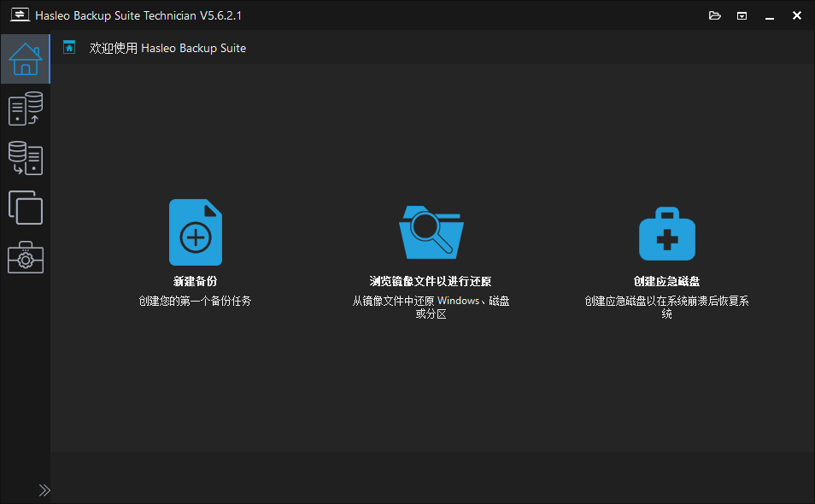This screenshot has width=815, height=504.
Task: Click the home icon on the welcome tab
Action: click(70, 48)
